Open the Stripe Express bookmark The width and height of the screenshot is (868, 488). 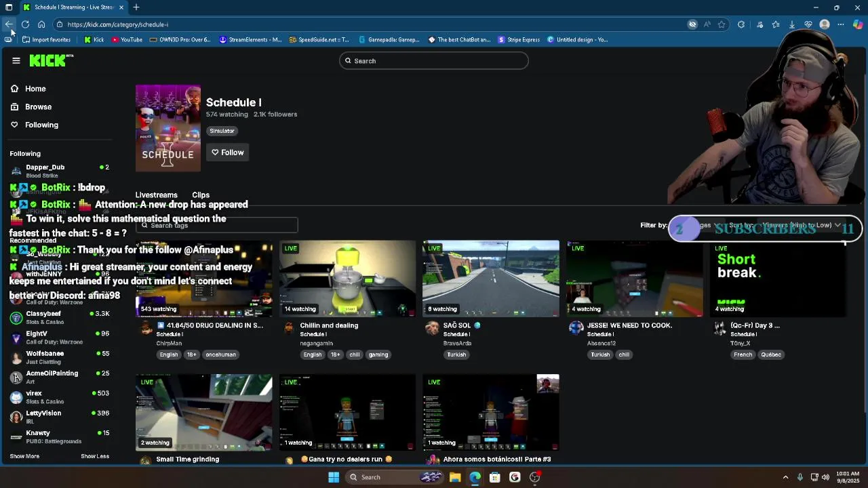tap(519, 39)
